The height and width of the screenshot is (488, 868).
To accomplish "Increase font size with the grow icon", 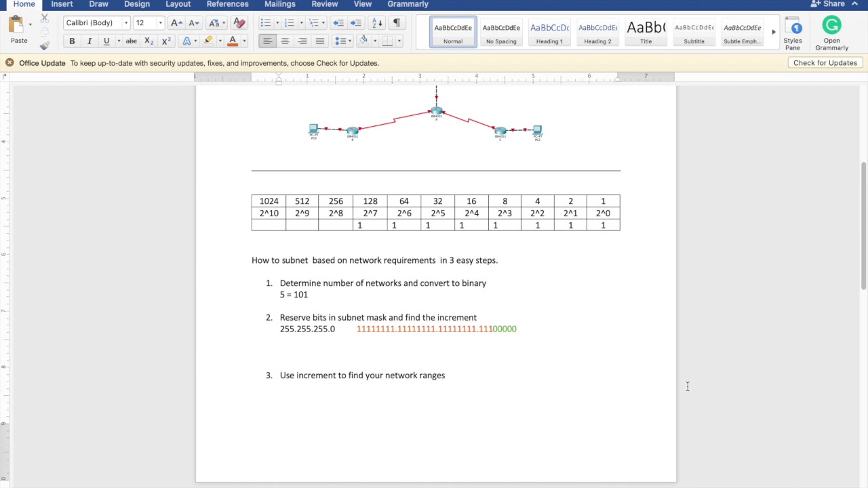I will click(x=176, y=23).
